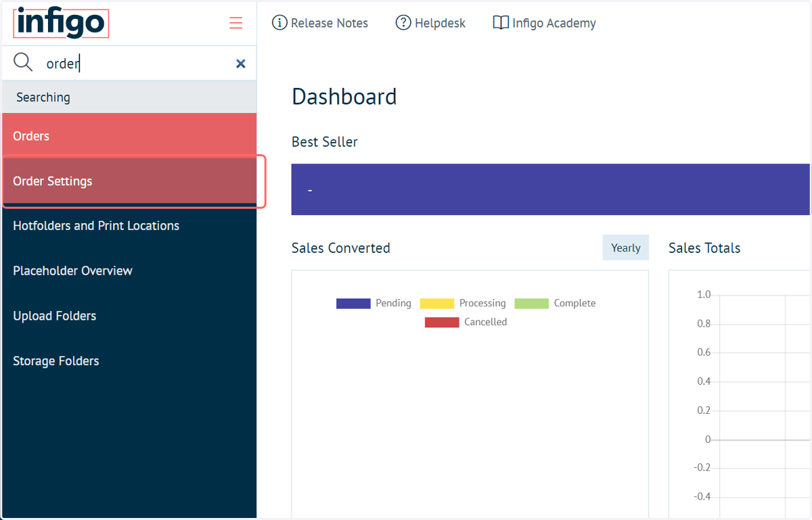Click the Yearly button in Sales Converted
This screenshot has height=520, width=812.
coord(625,247)
